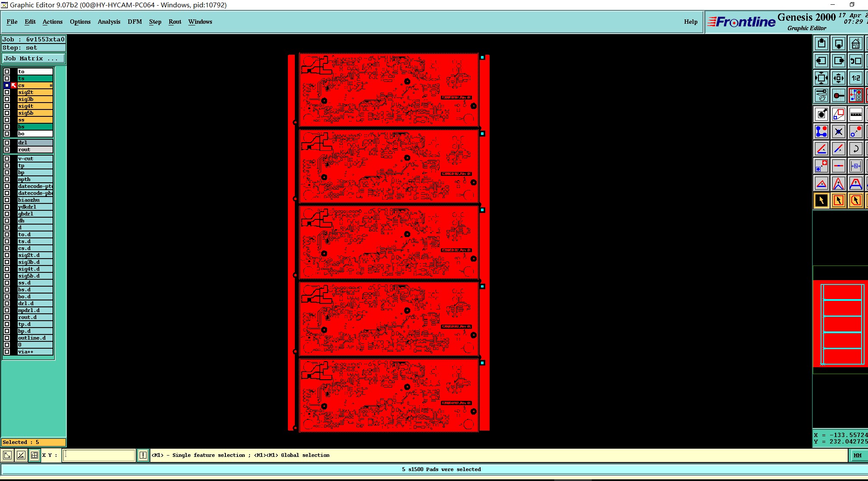Screen dimensions: 868x481
Task: Toggle the sig2t layer visibility box
Action: (x=7, y=92)
